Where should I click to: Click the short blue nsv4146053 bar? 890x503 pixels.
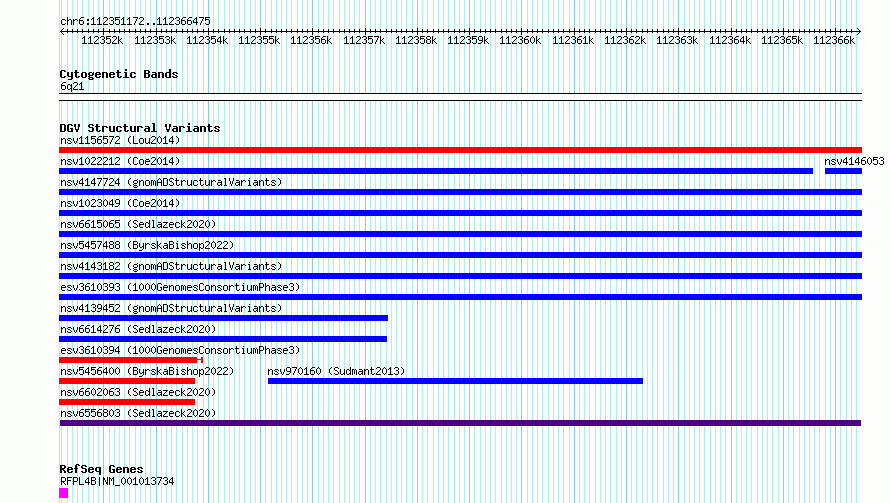[843, 171]
